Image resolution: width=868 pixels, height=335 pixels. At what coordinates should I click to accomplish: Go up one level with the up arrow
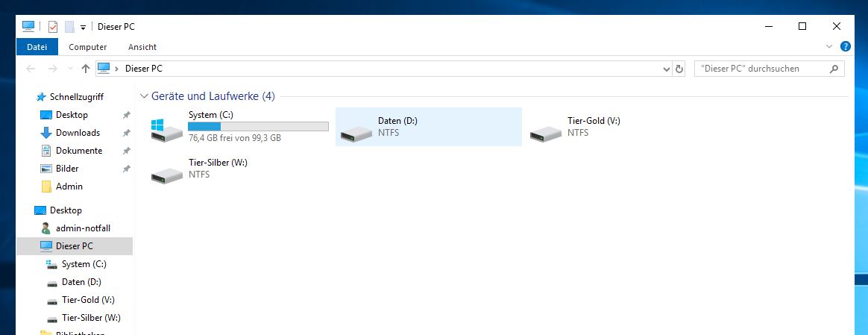coord(85,69)
